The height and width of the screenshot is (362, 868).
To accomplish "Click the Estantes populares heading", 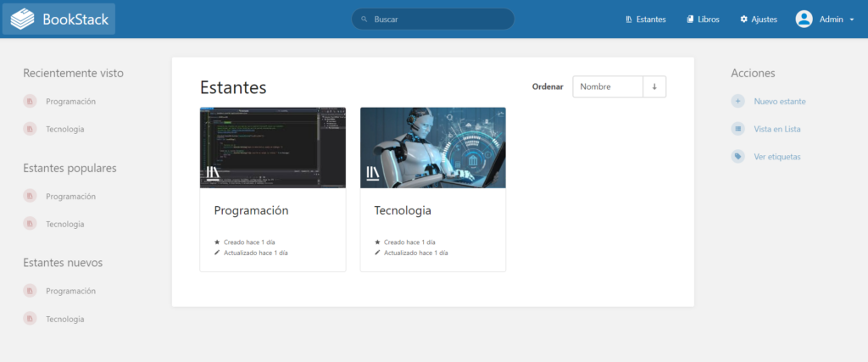I will (x=70, y=168).
